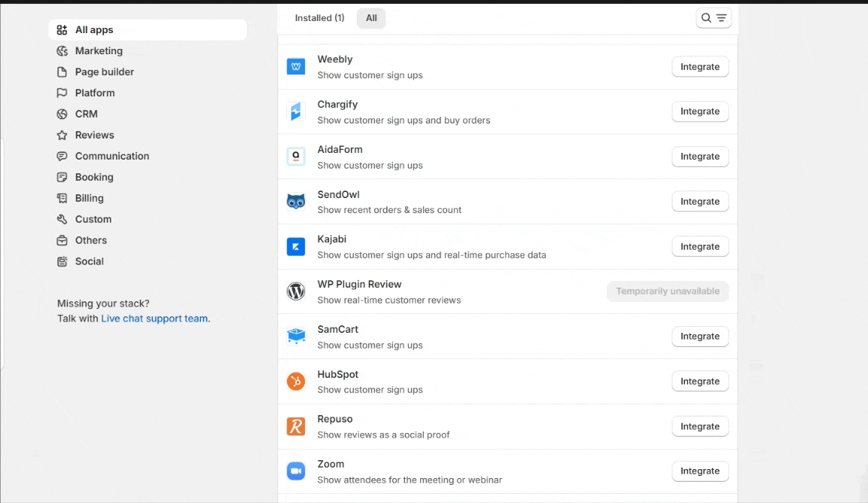Integrate the SendOwl app
This screenshot has width=868, height=503.
click(699, 202)
